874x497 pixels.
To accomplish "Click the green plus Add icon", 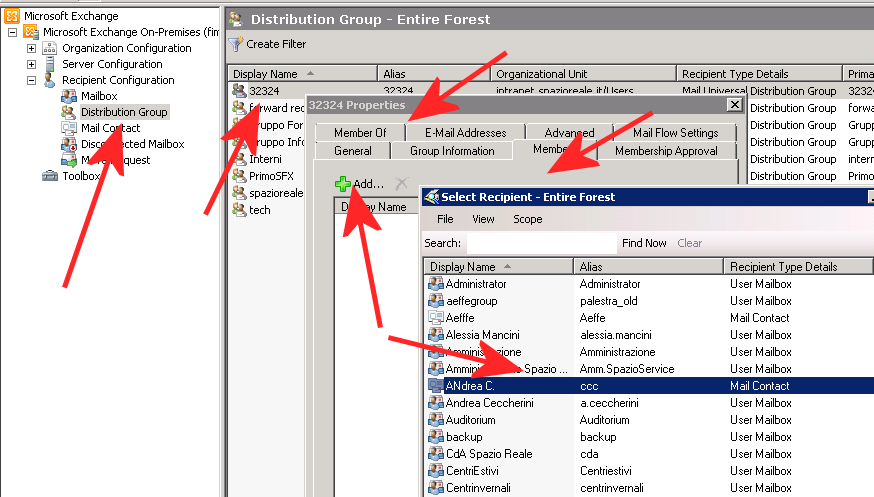I will [x=343, y=183].
